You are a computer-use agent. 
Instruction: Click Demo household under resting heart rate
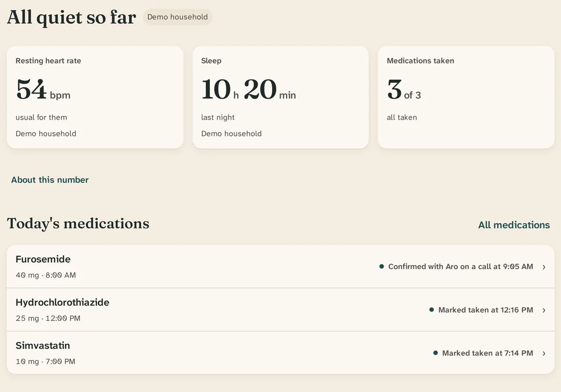46,134
